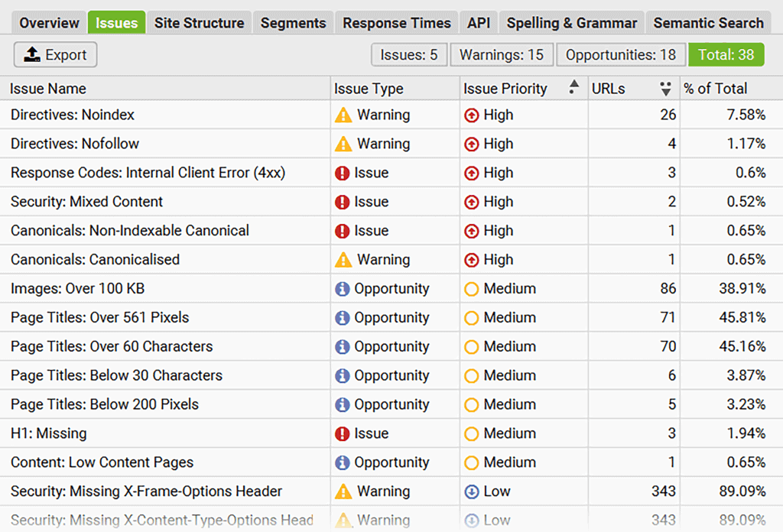Toggle the Warnings: 15 filter
This screenshot has width=783, height=532.
click(x=502, y=54)
